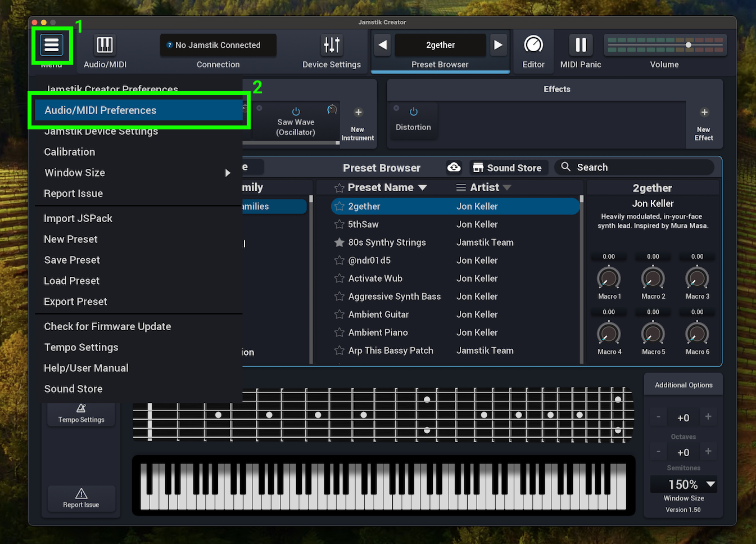Favorite the 2gether preset star
The height and width of the screenshot is (544, 756).
pyautogui.click(x=339, y=206)
